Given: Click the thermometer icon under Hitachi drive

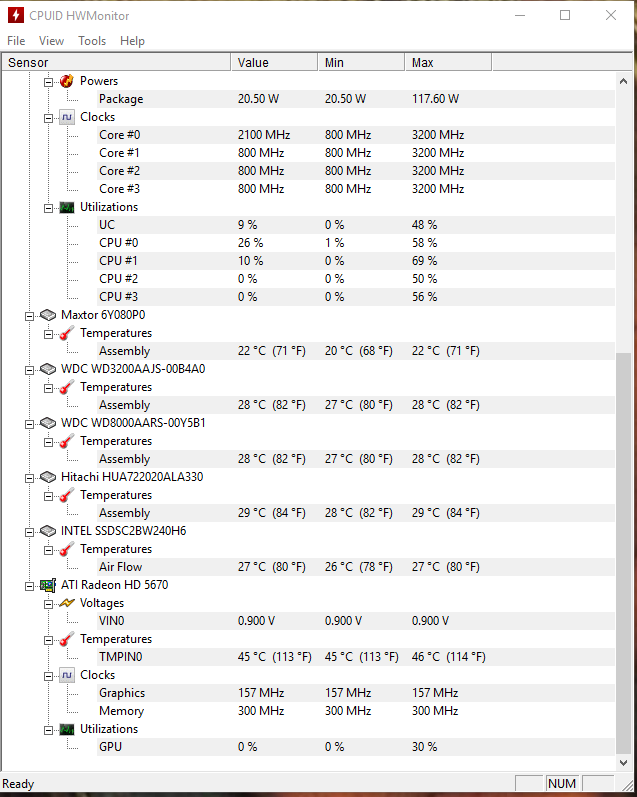Looking at the screenshot, I should coord(67,495).
